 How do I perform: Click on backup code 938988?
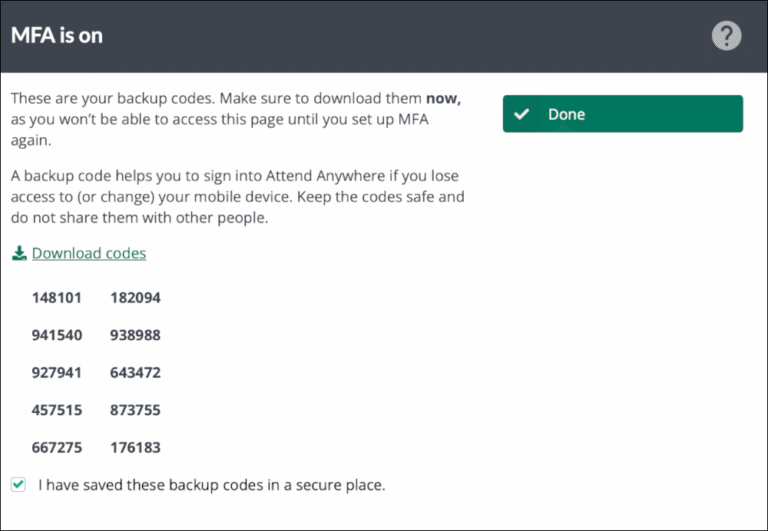tap(135, 335)
